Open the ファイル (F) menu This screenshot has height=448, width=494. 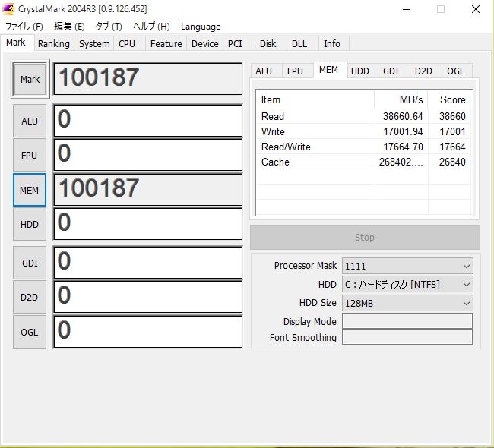click(x=24, y=27)
